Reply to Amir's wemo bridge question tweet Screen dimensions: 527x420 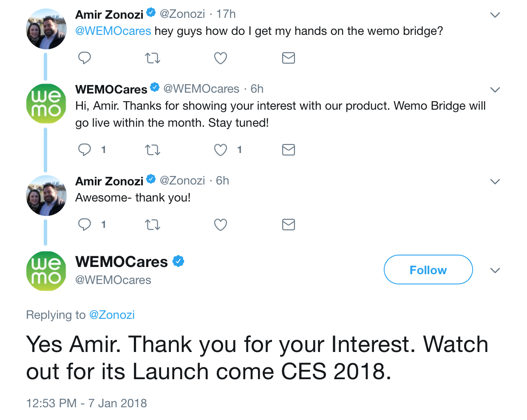(85, 57)
